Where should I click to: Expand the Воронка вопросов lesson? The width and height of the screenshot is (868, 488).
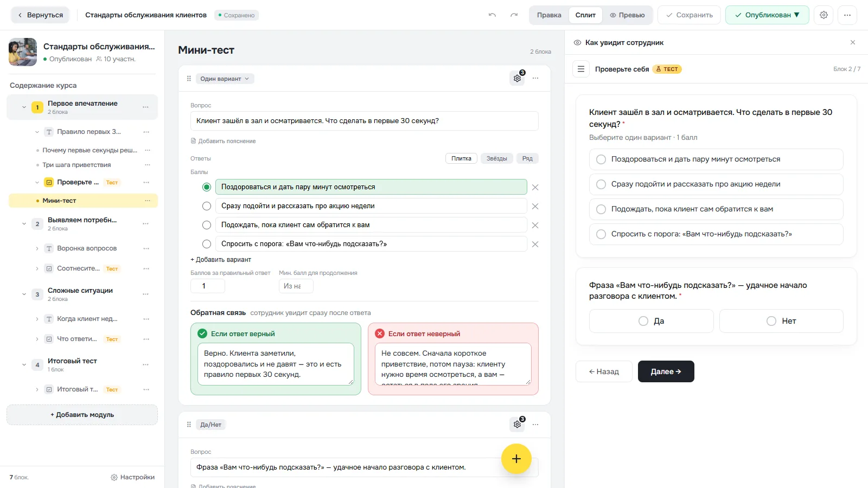[37, 248]
